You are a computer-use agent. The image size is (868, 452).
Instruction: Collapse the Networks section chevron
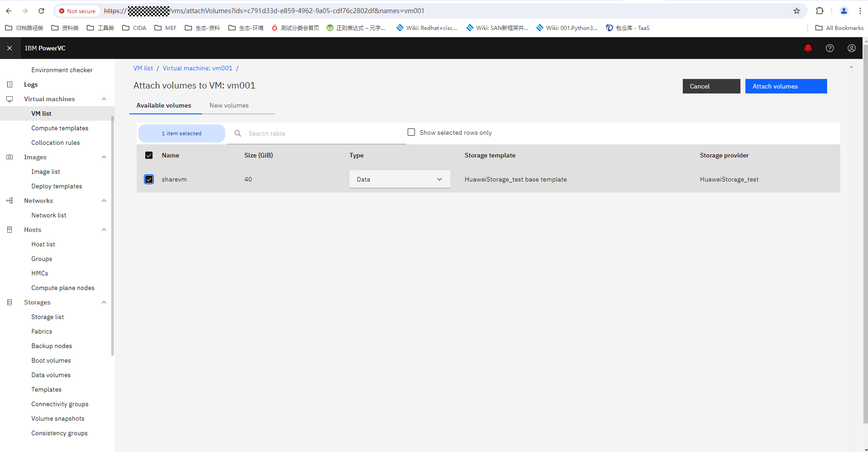click(104, 201)
